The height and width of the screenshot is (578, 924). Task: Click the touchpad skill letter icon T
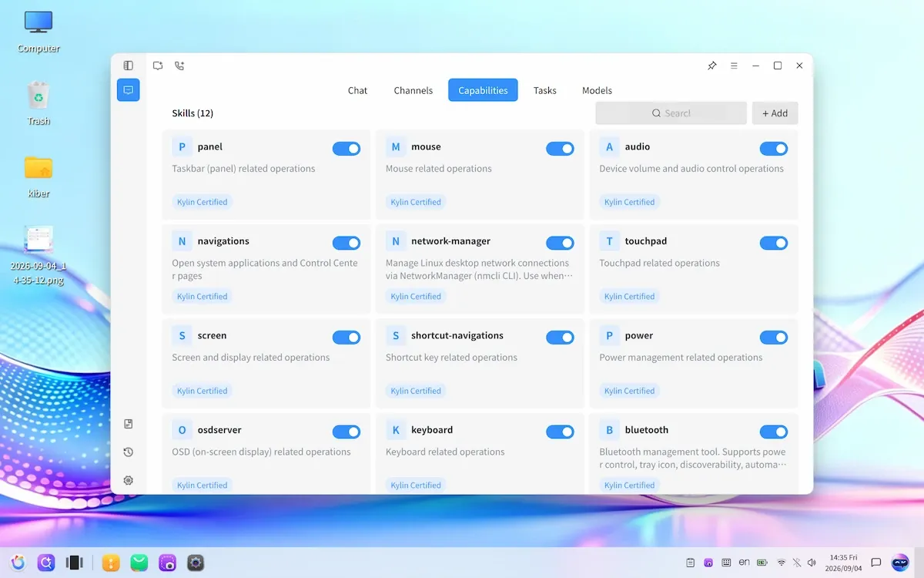tap(609, 241)
